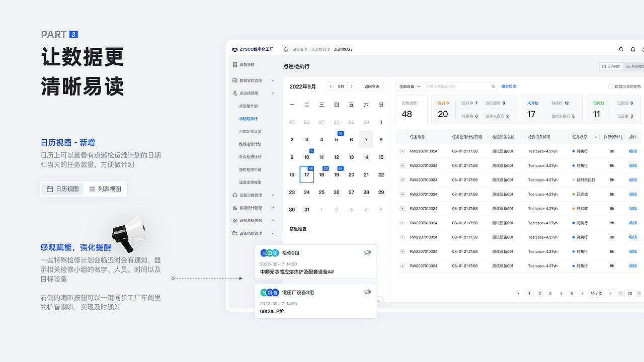
Task: Open 月度定修计划 in sidebar
Action: (250, 131)
